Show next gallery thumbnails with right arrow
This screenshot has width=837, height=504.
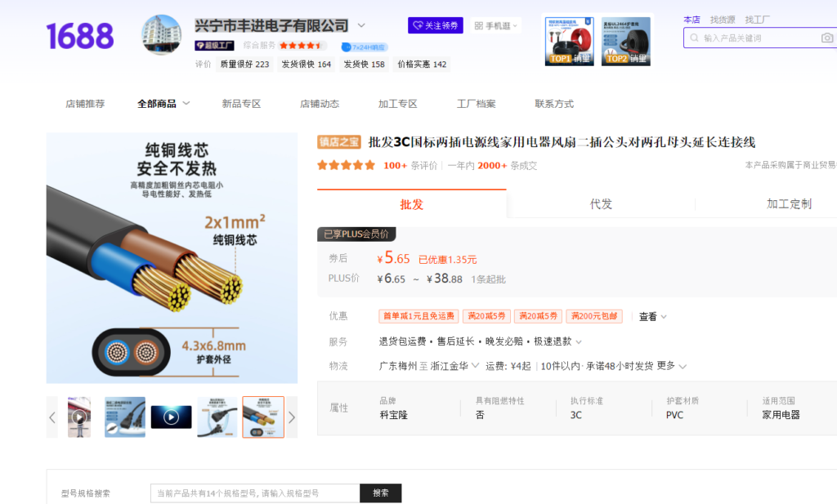click(292, 417)
